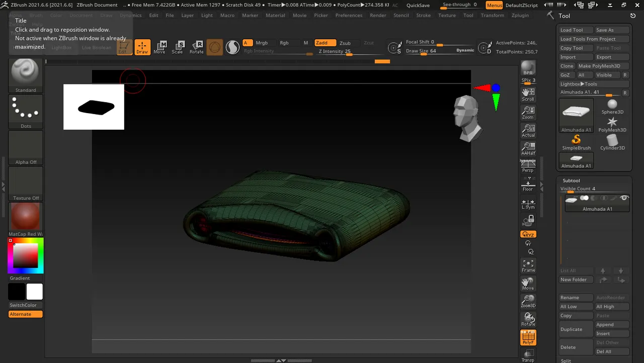644x363 pixels.
Task: Expand the Split section
Action: [566, 360]
